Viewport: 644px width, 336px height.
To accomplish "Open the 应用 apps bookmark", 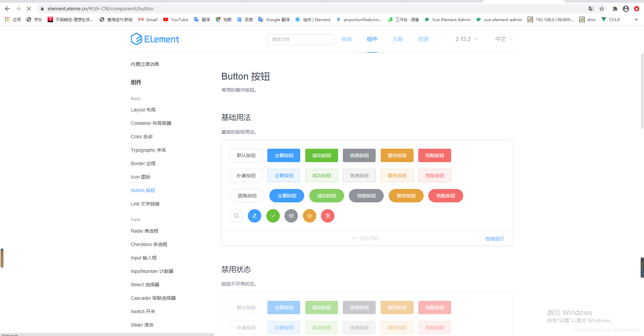I will point(13,19).
